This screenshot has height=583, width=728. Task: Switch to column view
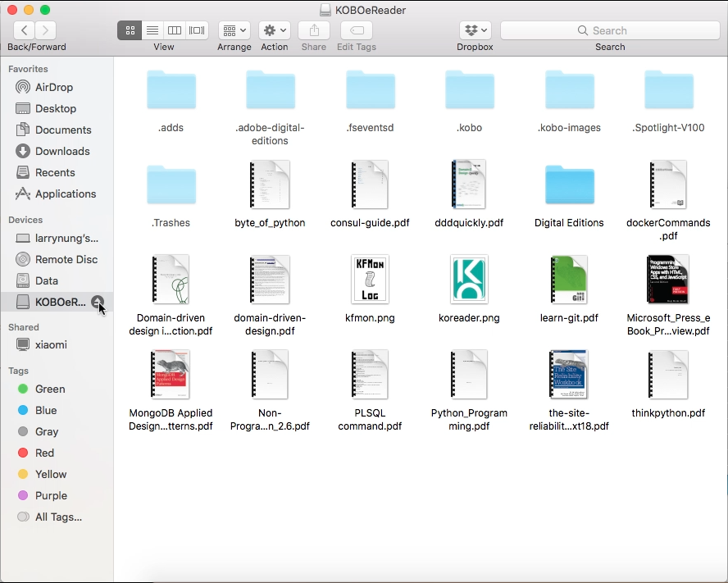[x=175, y=30]
